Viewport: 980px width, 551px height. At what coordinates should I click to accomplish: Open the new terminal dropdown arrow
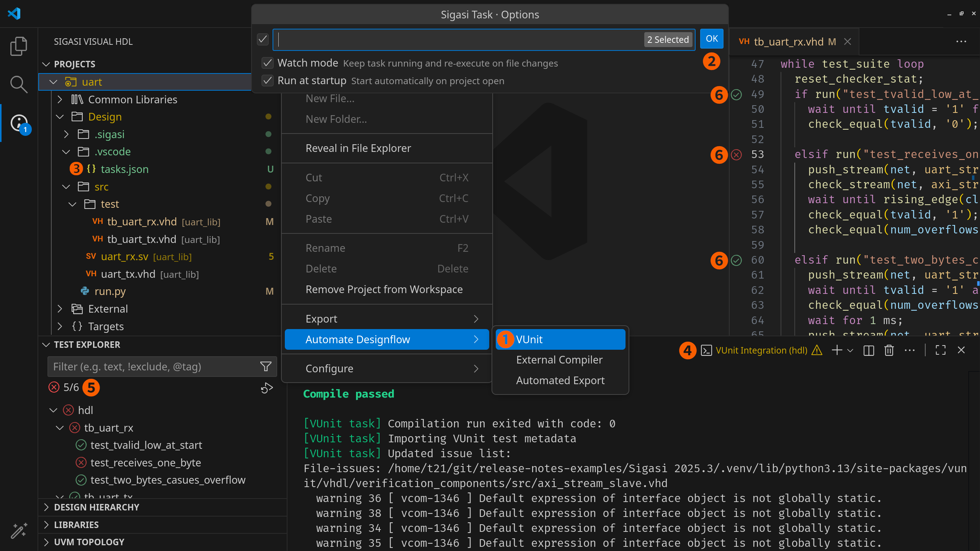pyautogui.click(x=850, y=350)
